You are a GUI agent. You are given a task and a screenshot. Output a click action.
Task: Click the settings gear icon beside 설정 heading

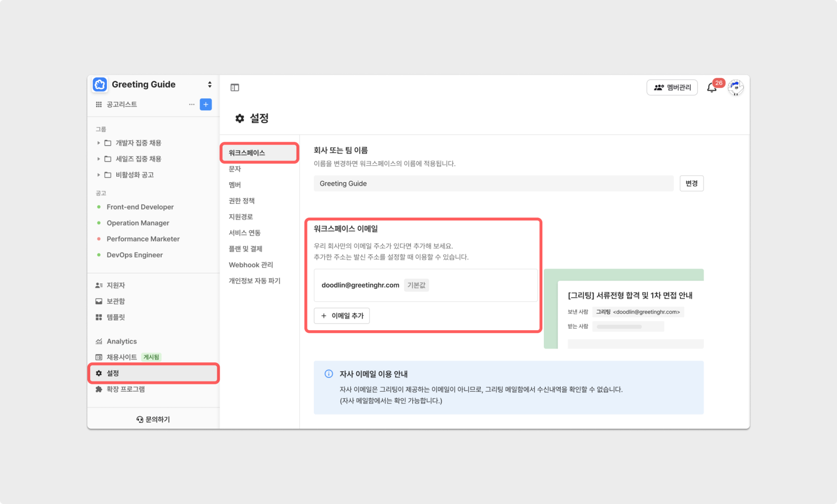pos(240,119)
